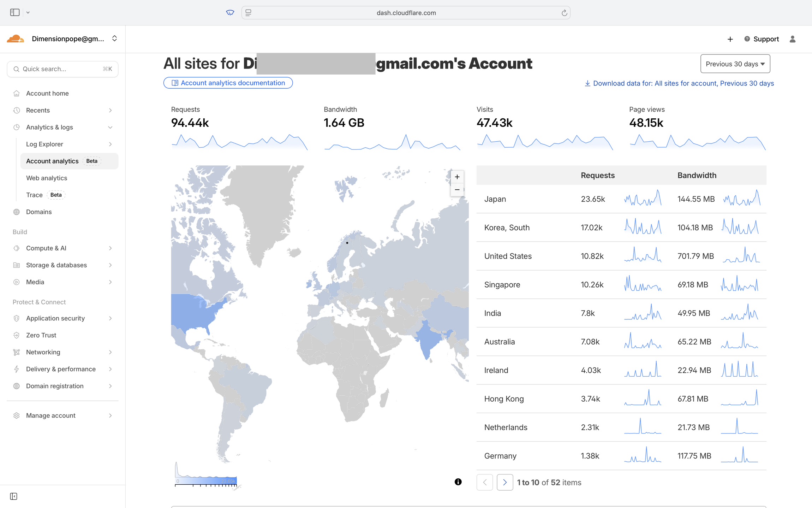Click the site settings icon in address bar
Image resolution: width=812 pixels, height=508 pixels.
click(x=248, y=13)
